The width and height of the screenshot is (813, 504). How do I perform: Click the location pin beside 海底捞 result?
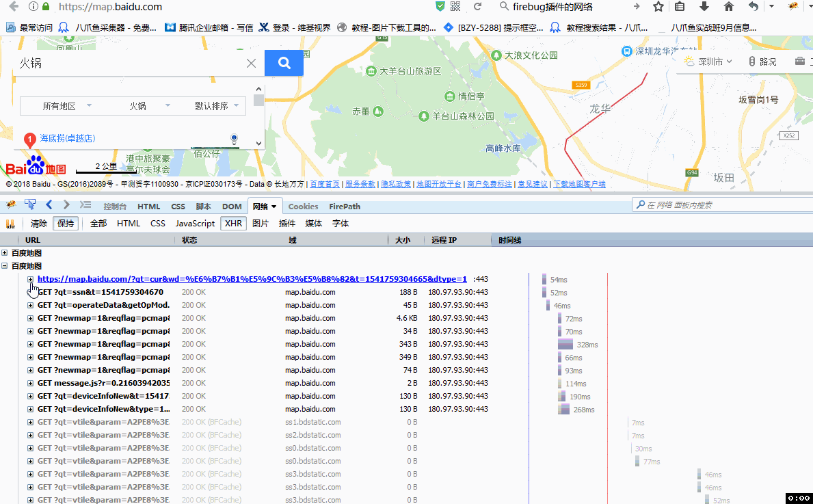point(234,139)
